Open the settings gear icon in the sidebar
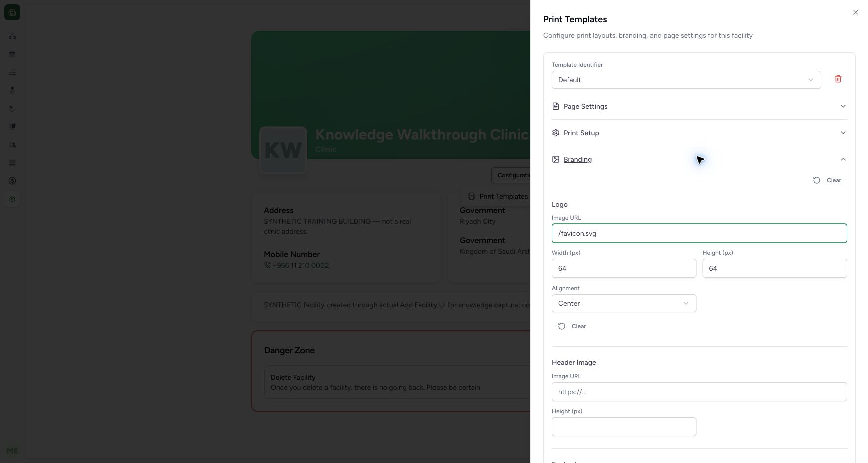This screenshot has height=463, width=868. point(12,199)
